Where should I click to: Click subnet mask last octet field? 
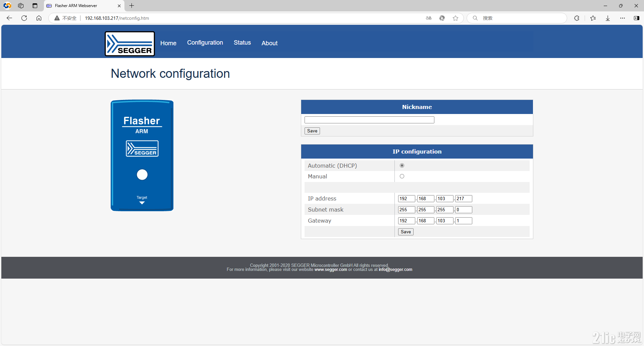point(464,210)
